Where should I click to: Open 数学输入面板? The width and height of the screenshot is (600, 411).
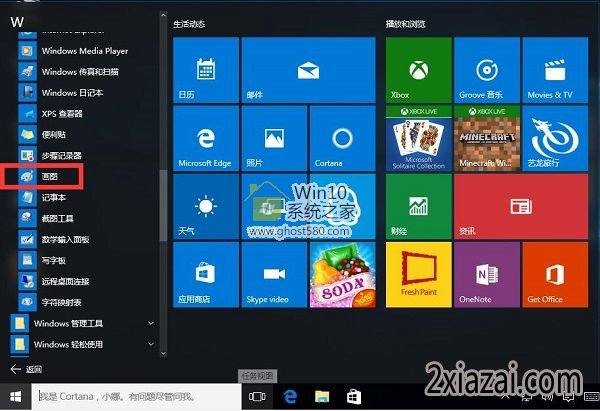84,240
